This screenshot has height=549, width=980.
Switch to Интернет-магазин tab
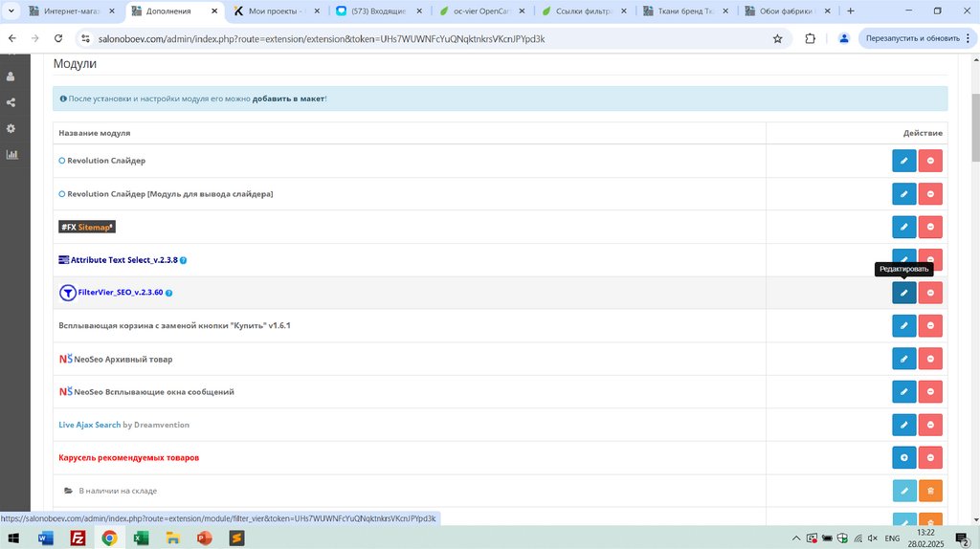click(71, 11)
